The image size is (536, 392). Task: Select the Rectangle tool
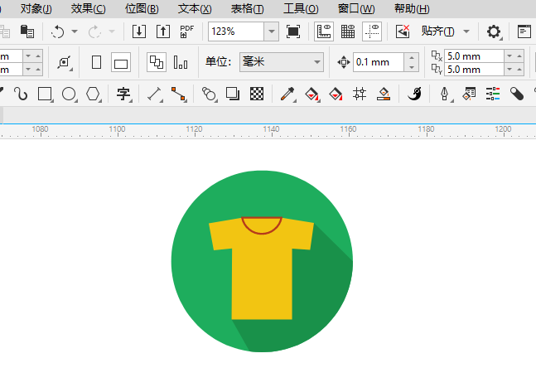45,94
